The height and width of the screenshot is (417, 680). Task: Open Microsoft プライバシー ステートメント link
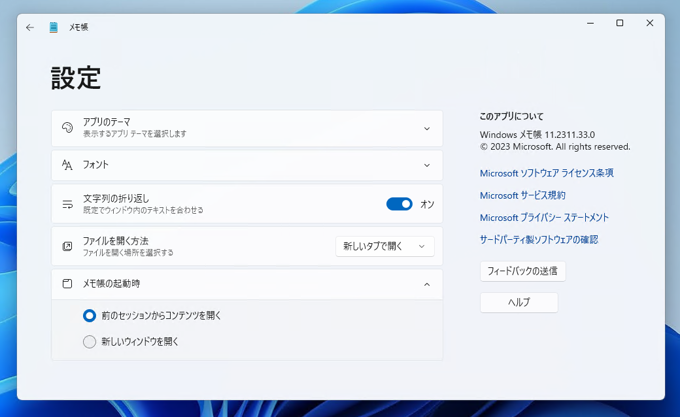(544, 218)
